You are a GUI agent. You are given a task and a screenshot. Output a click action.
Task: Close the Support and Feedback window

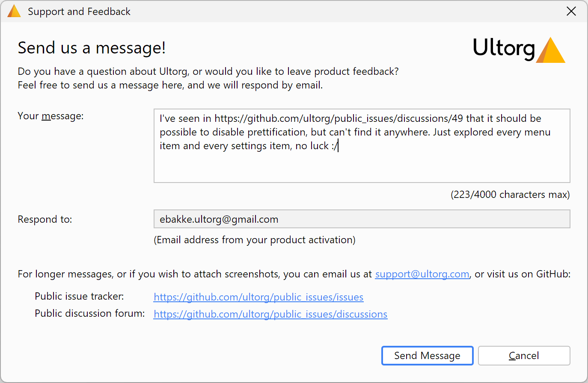571,11
